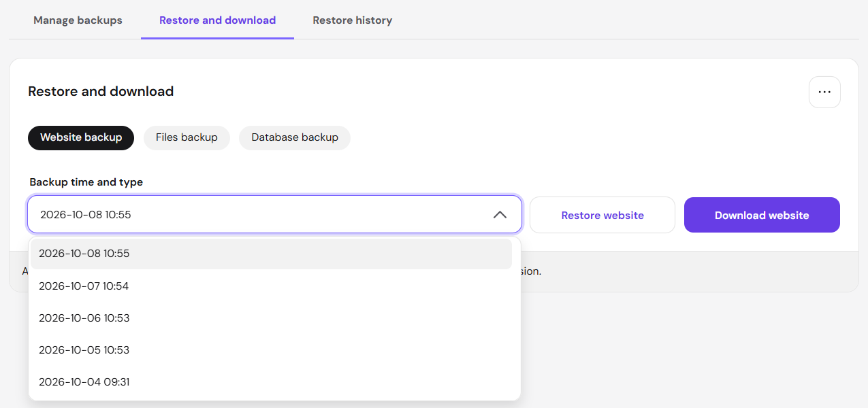The height and width of the screenshot is (408, 868).
Task: Select the Files backup filter
Action: pos(187,137)
